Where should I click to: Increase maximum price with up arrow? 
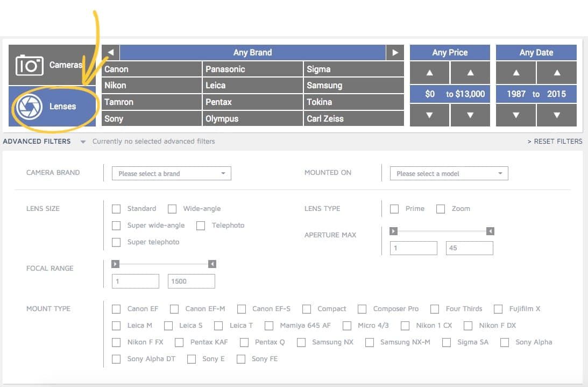(470, 73)
